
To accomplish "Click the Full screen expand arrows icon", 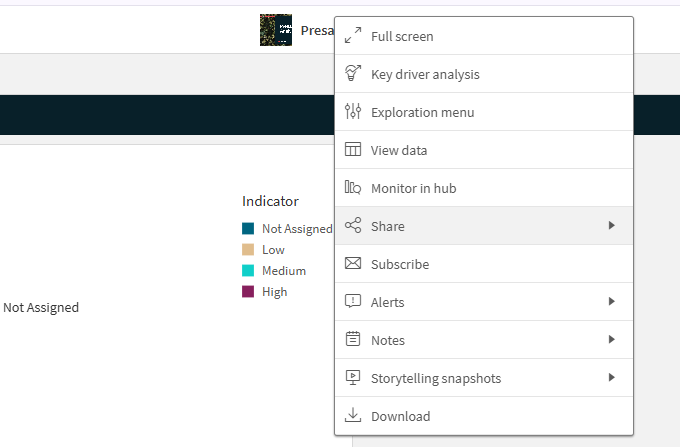I will click(352, 36).
